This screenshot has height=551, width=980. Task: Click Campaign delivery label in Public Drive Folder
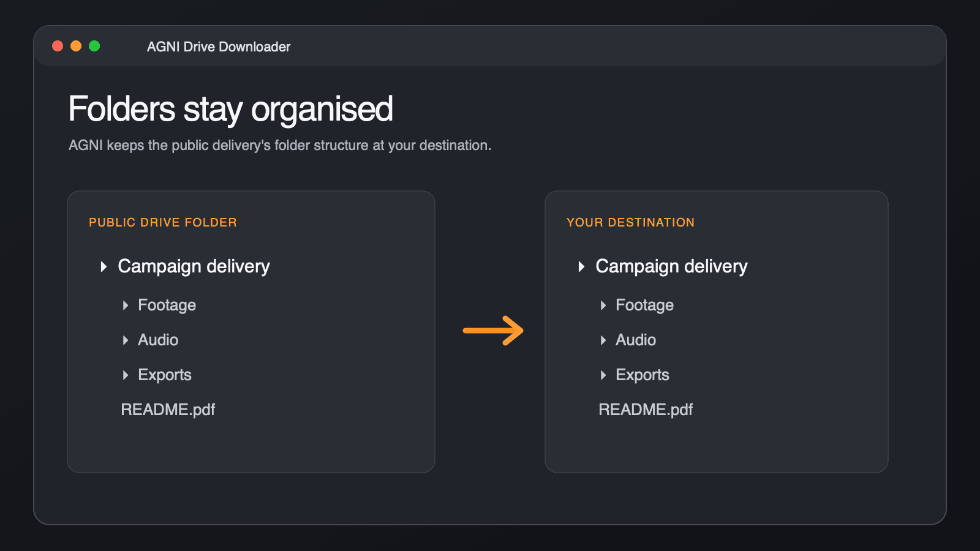coord(194,266)
